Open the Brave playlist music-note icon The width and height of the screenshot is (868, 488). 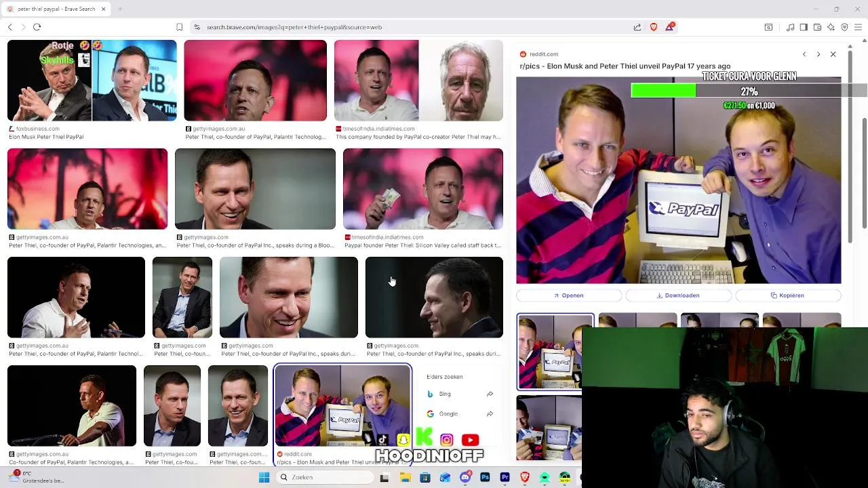790,27
